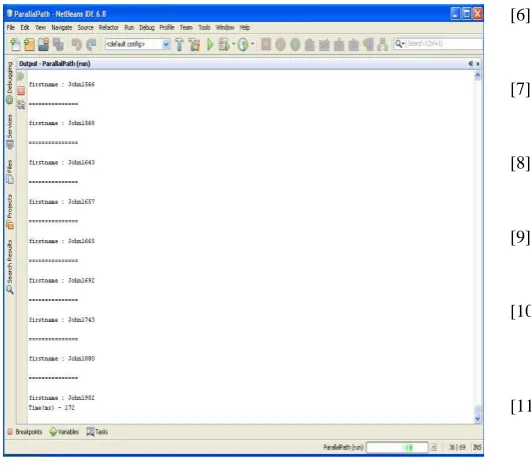Click the New Project toolbar icon
The image size is (531, 468).
(29, 44)
